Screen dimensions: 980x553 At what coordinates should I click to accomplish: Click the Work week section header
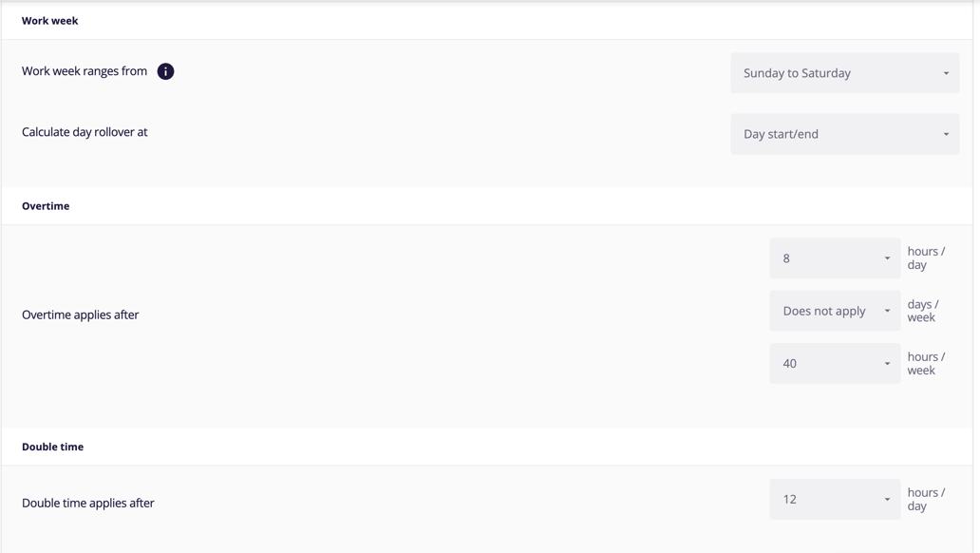(50, 20)
